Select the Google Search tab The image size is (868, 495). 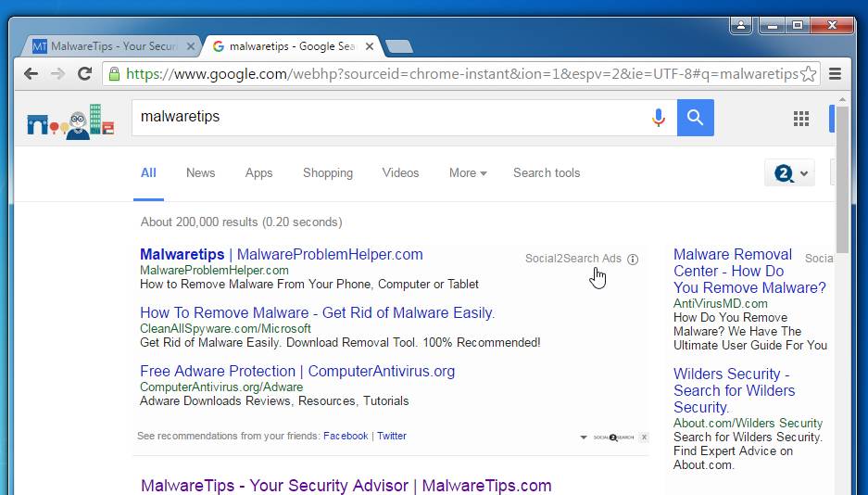point(291,46)
